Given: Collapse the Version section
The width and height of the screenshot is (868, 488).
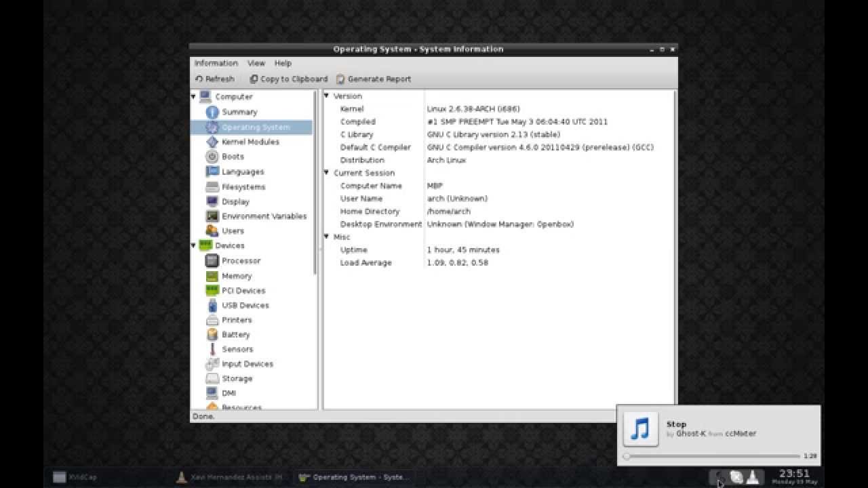Looking at the screenshot, I should pyautogui.click(x=326, y=96).
